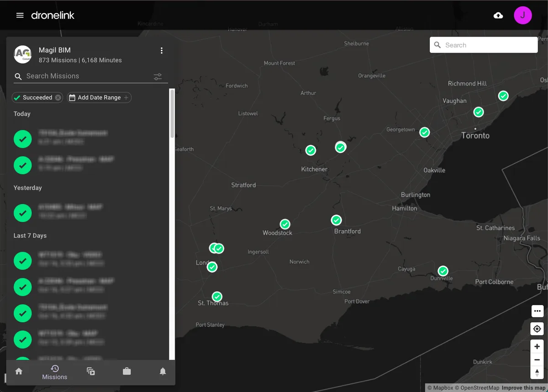Viewport: 548px width, 392px height.
Task: Zoom in on the map
Action: click(537, 347)
